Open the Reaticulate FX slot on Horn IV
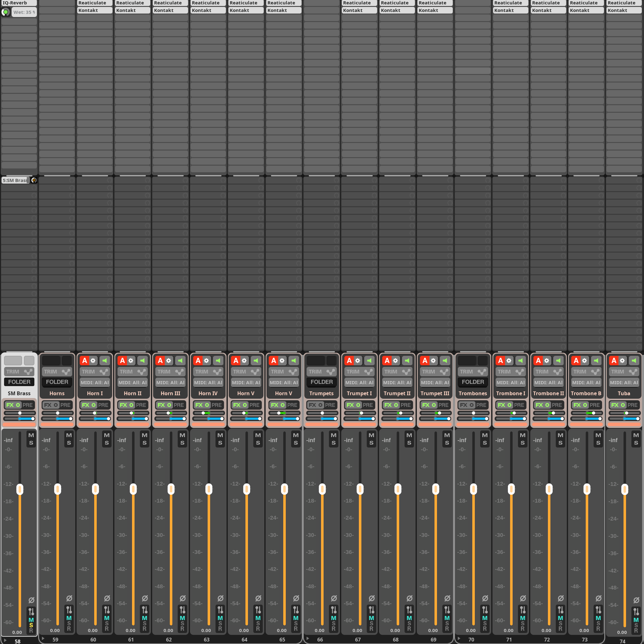Image resolution: width=644 pixels, height=644 pixels. [x=208, y=3]
